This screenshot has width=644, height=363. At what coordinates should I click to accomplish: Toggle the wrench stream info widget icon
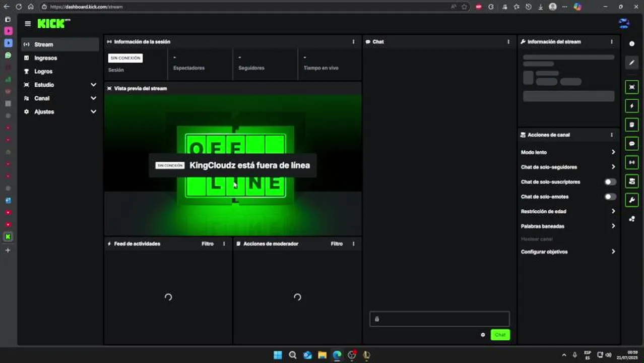(632, 200)
